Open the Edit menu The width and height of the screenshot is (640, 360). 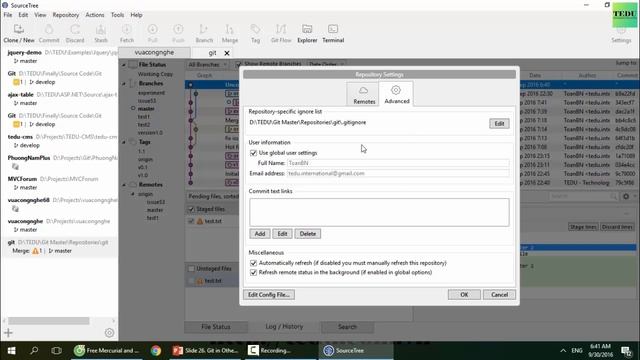coord(23,15)
